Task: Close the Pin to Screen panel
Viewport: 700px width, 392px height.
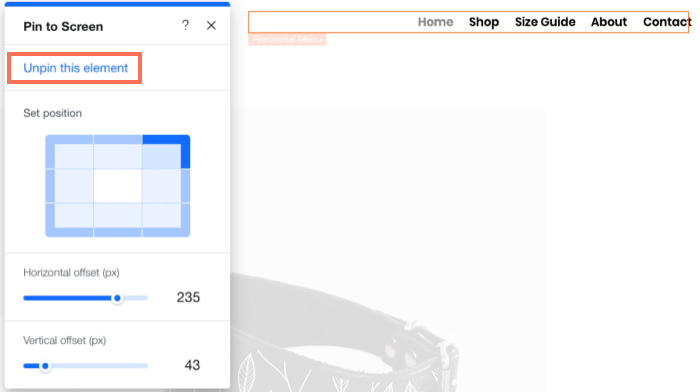Action: [x=211, y=25]
